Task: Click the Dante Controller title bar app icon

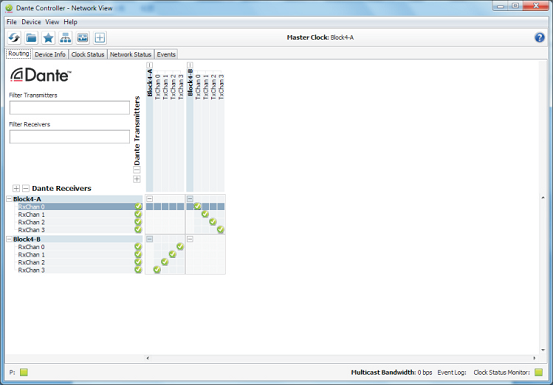Action: pos(9,8)
